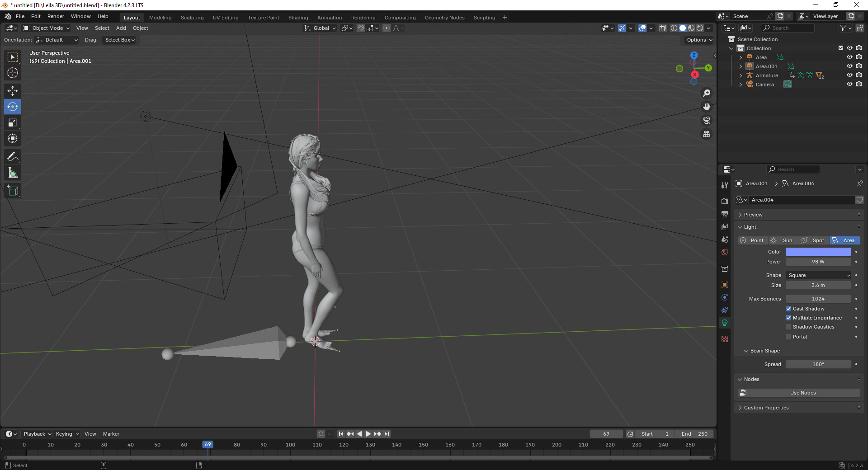Select the Move tool

[13, 91]
